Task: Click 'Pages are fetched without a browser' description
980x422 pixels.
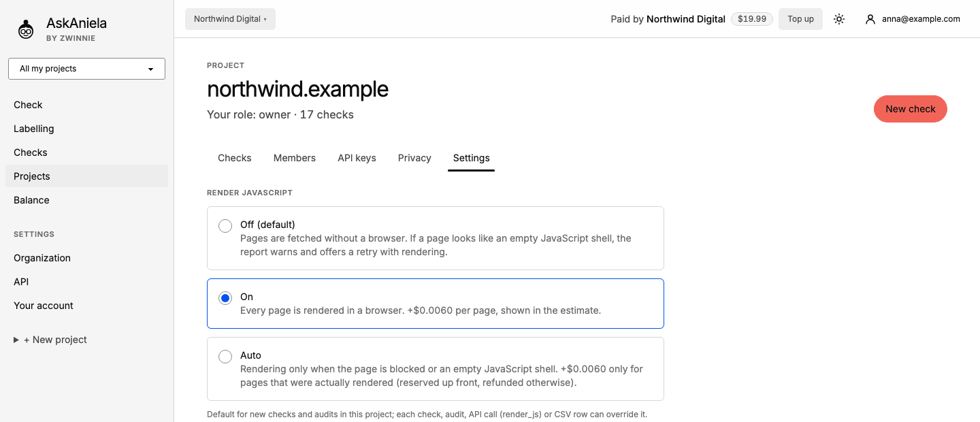Action: pos(436,245)
